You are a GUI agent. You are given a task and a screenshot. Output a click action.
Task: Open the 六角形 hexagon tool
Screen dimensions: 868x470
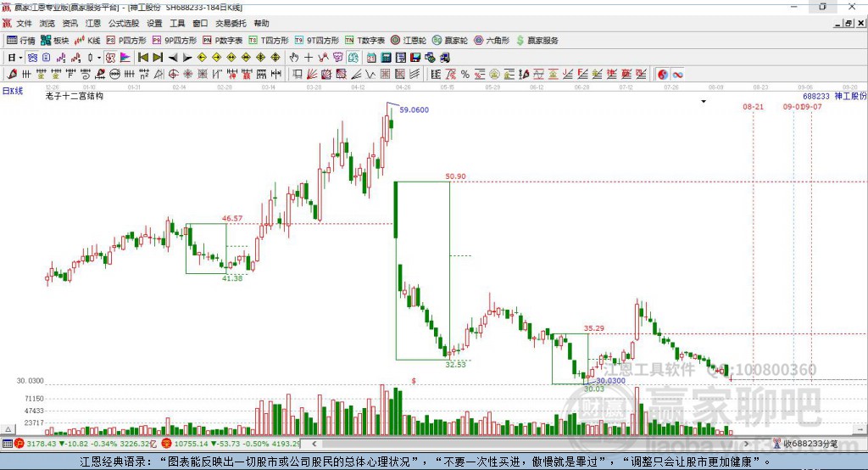pyautogui.click(x=492, y=41)
